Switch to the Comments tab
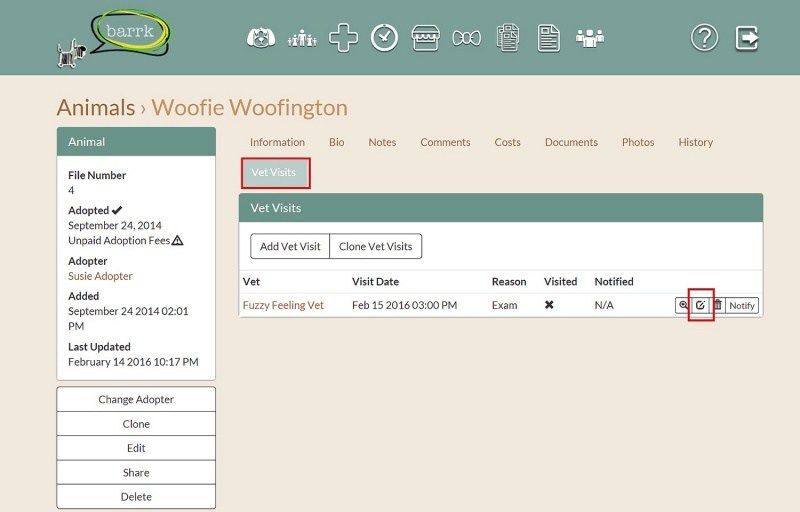Screen dimensions: 800x512 [445, 142]
